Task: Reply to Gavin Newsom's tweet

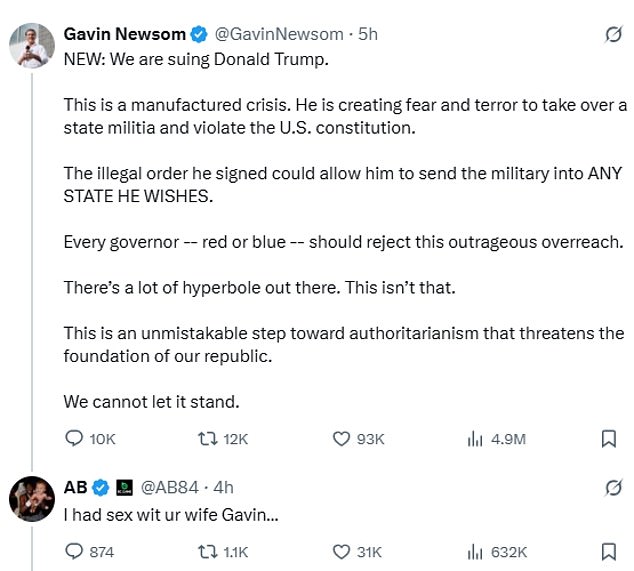Action: coord(75,438)
